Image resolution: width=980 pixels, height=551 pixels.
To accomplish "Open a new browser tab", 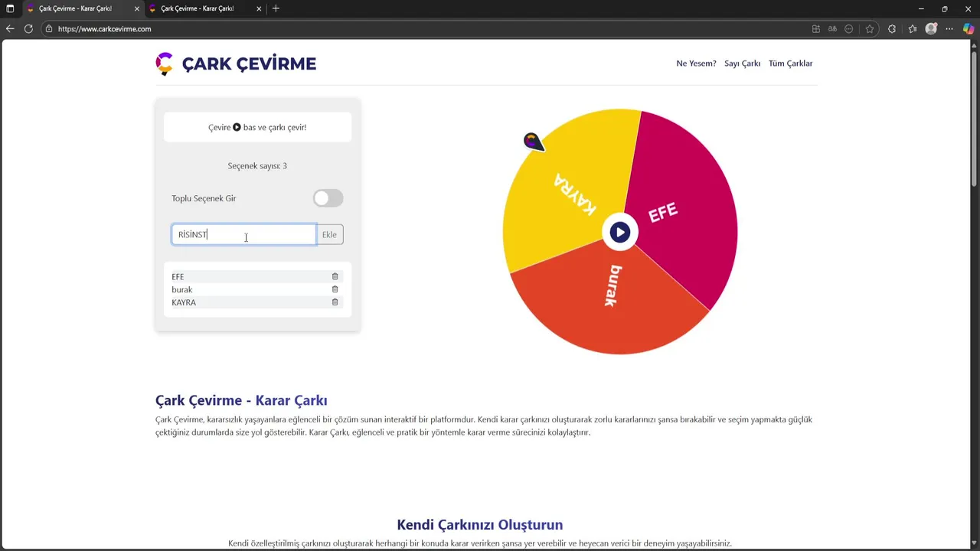I will (x=276, y=8).
